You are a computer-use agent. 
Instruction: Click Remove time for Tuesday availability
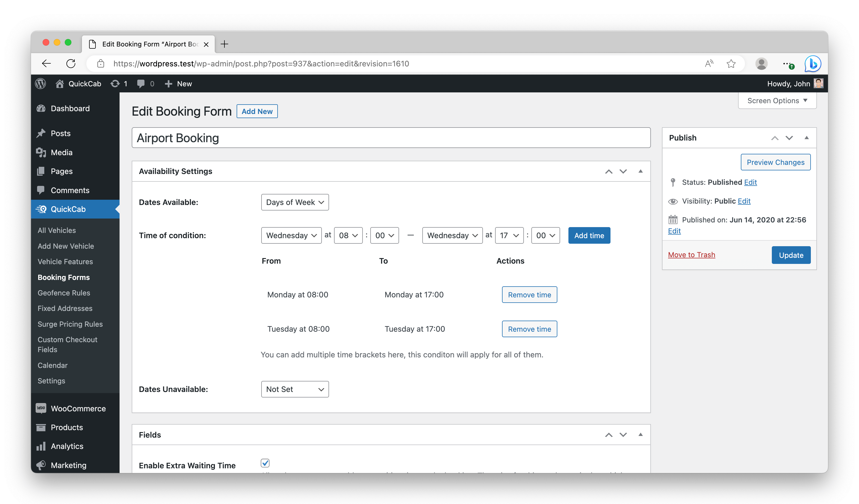click(x=529, y=329)
